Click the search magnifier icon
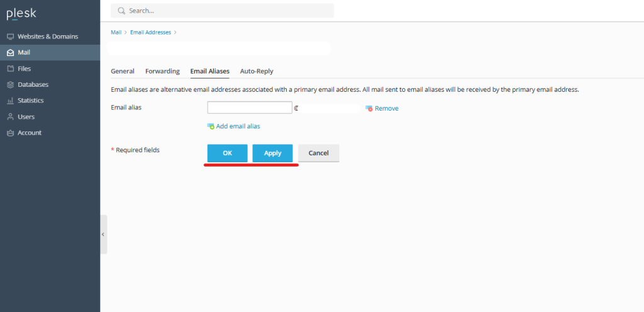 click(x=121, y=11)
